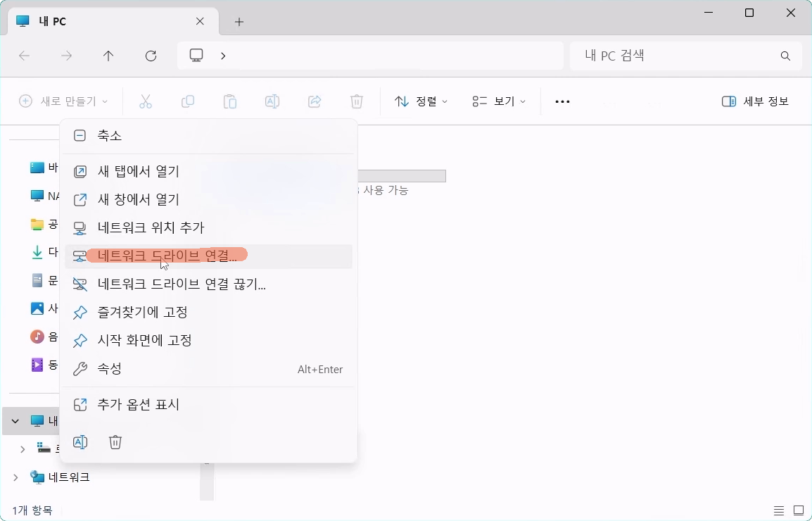Choose 속성 from the context menu
The image size is (812, 521).
[110, 369]
